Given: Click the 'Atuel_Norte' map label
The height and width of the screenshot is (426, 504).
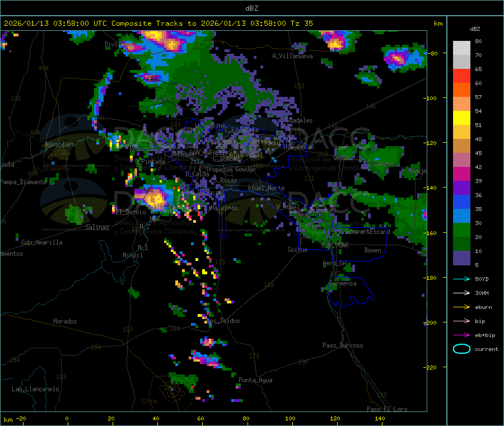Looking at the screenshot, I should tap(266, 188).
